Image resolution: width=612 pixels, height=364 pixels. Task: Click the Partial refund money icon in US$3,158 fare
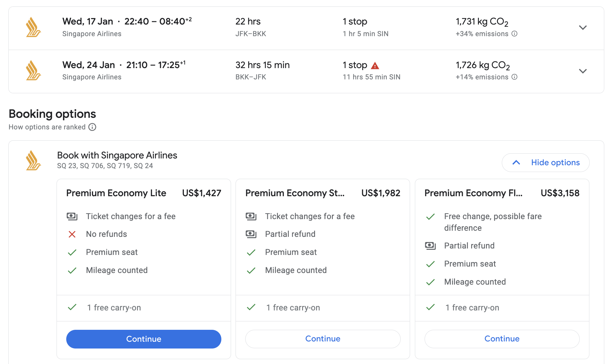(x=430, y=246)
